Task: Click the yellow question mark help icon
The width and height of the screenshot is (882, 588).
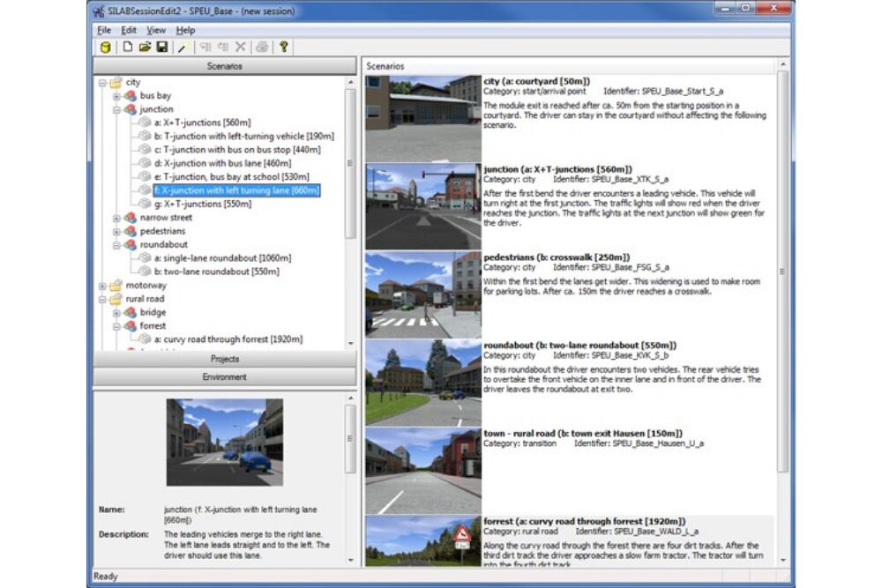Action: point(283,48)
